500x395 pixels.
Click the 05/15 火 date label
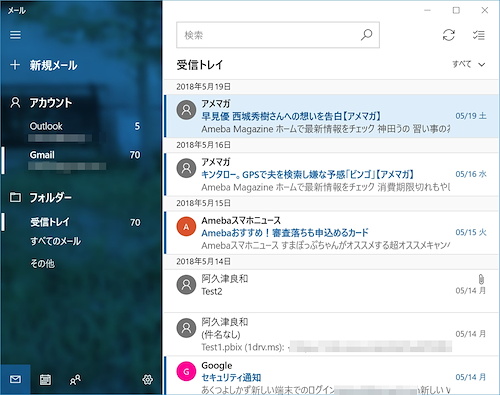(471, 232)
